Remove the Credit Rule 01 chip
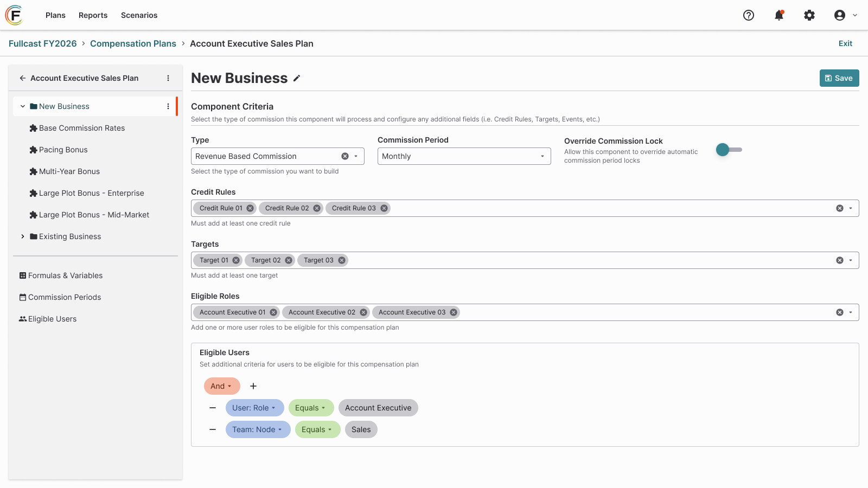 pos(250,208)
